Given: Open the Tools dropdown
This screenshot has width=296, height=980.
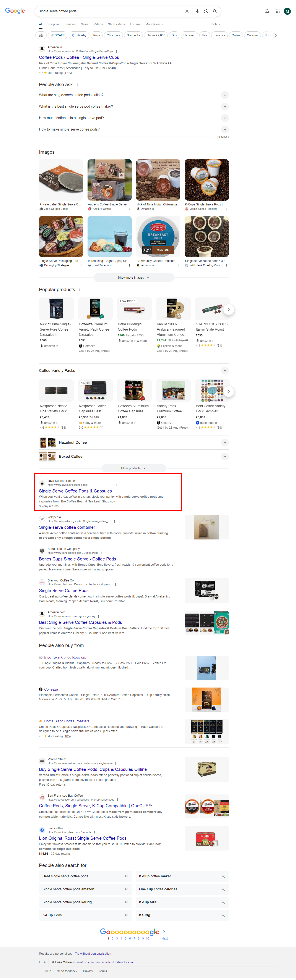Looking at the screenshot, I should tap(215, 24).
